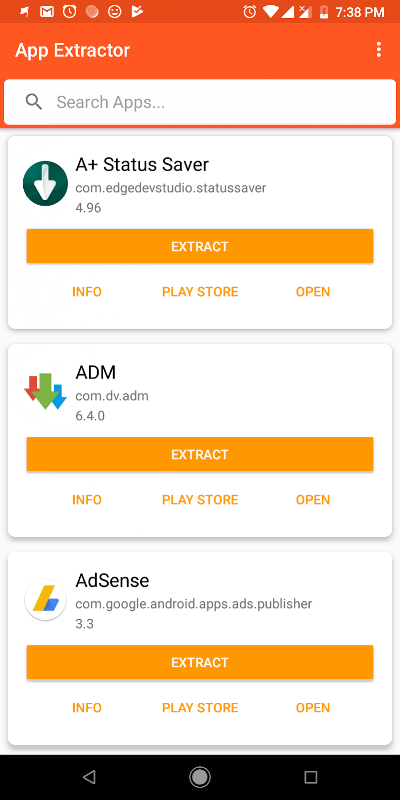Launch ADM with its OPEN button
This screenshot has height=800, width=400.
(x=313, y=499)
